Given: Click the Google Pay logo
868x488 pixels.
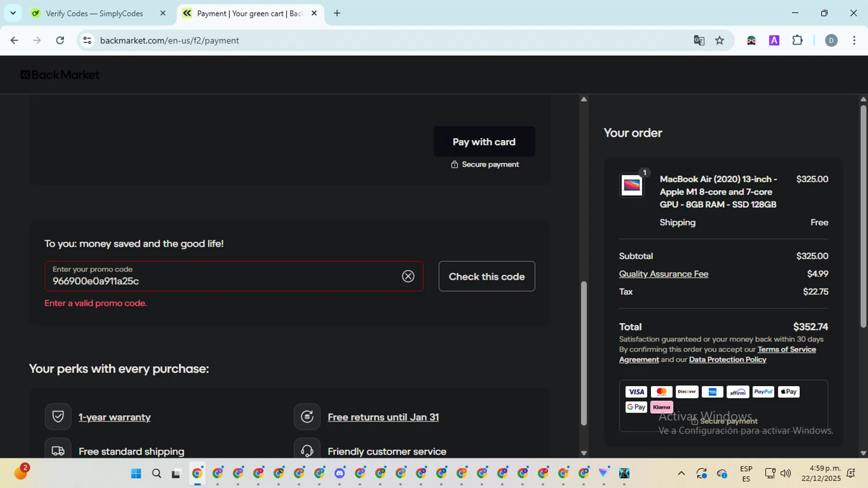Looking at the screenshot, I should [636, 407].
